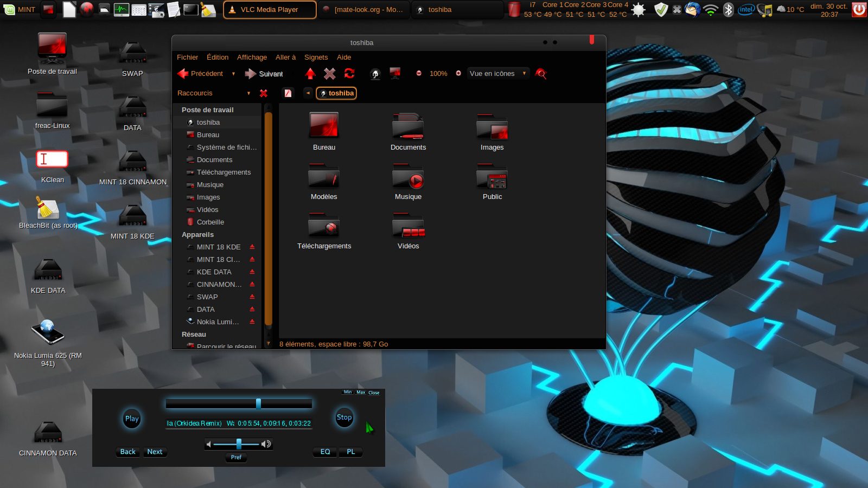
Task: Click the search magnifier toolbar icon
Action: point(541,73)
